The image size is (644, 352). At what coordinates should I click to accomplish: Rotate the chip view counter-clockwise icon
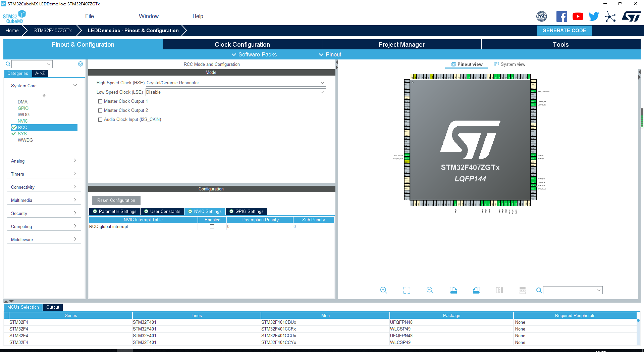pos(476,290)
